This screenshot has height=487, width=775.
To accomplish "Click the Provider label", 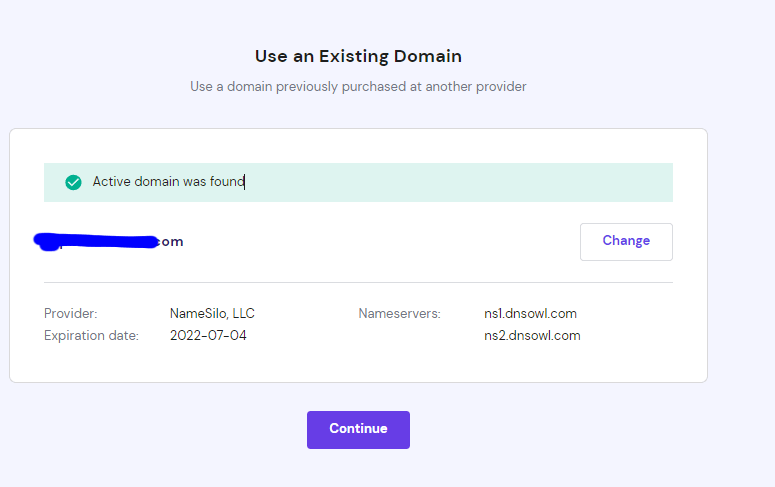I will (71, 313).
